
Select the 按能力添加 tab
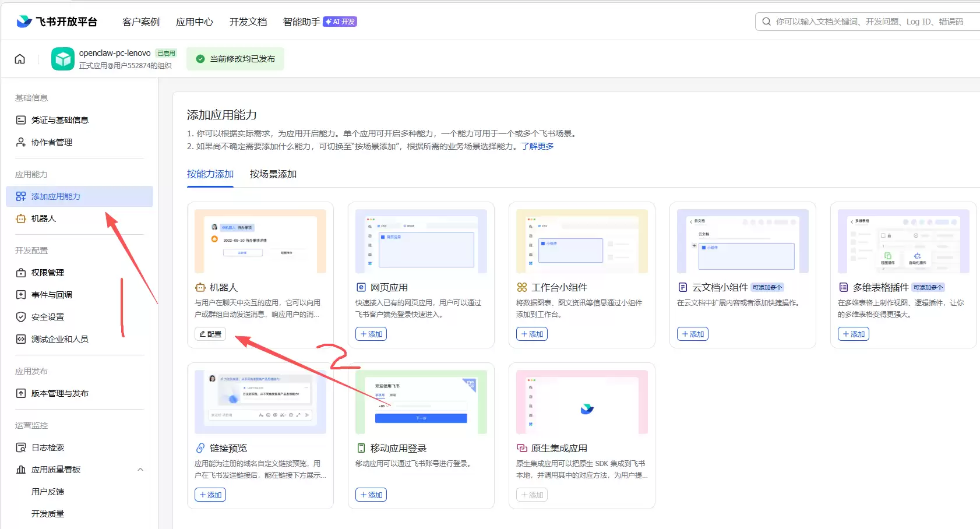coord(210,174)
